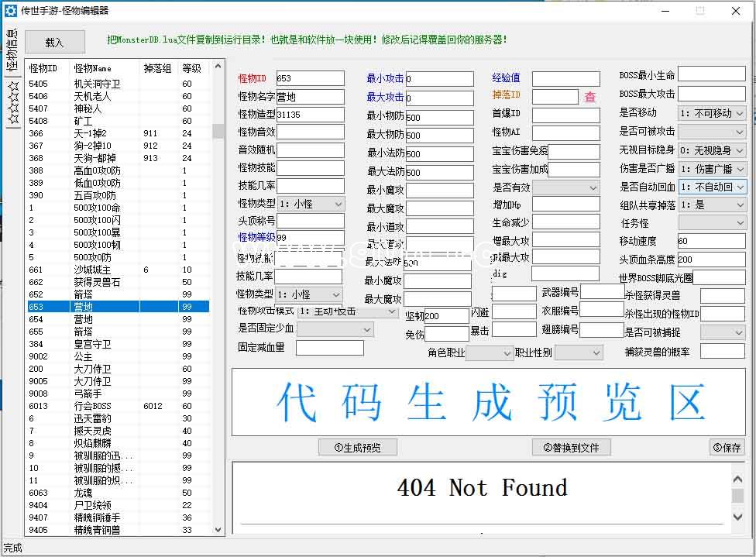Expand the 组队共享掉落 dropdown
This screenshot has height=557, width=756.
click(712, 205)
